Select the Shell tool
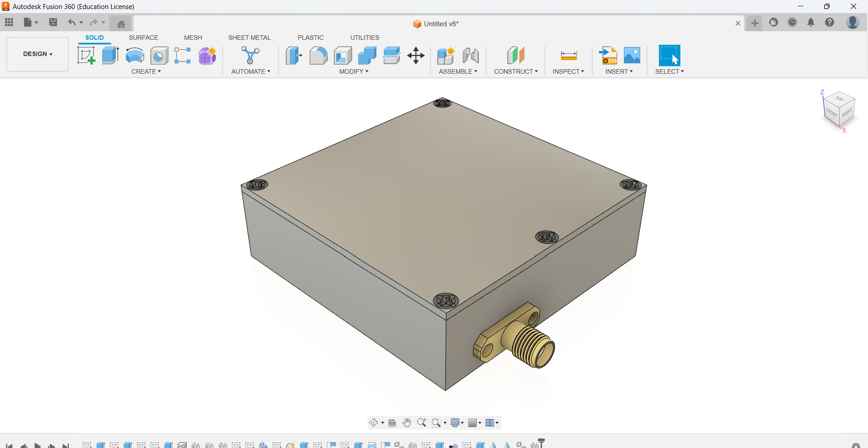The image size is (868, 448). 343,56
